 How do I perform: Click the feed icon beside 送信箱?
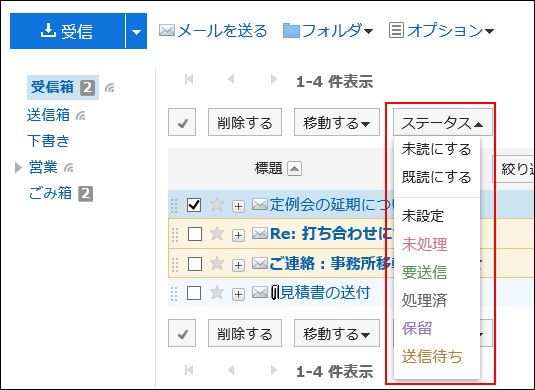pos(81,116)
